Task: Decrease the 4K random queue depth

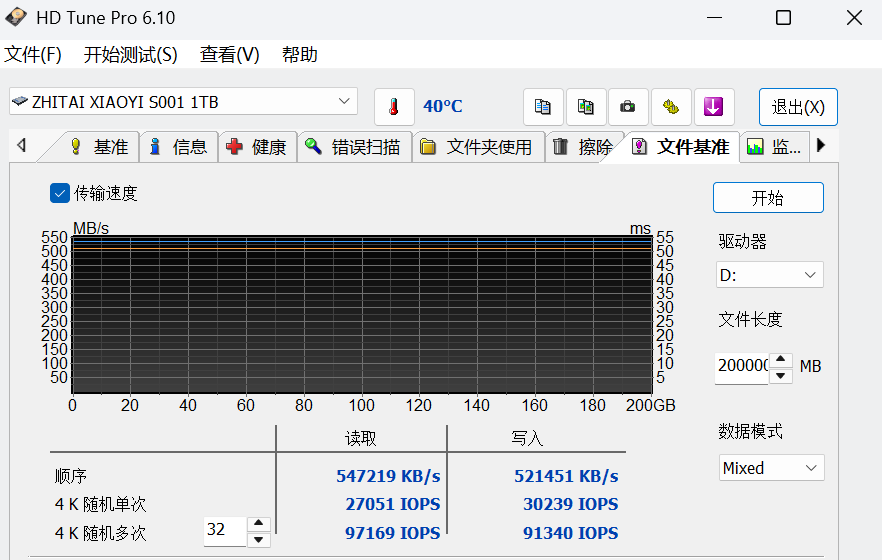Action: 258,540
